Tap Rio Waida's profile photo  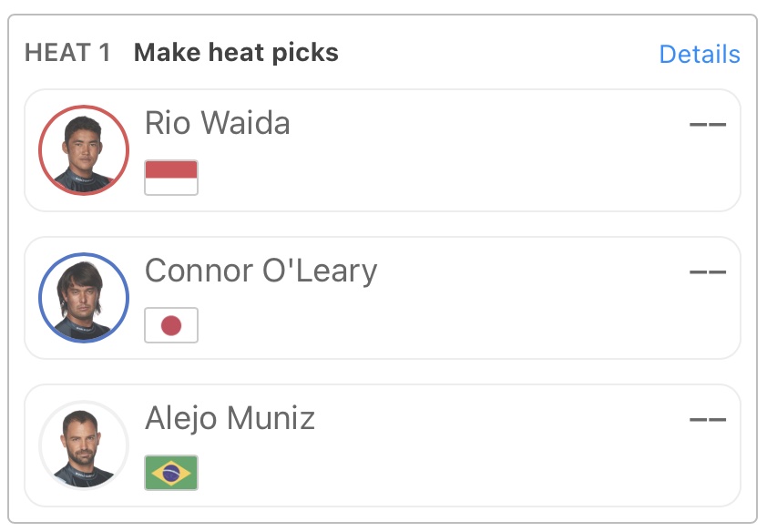[x=84, y=150]
